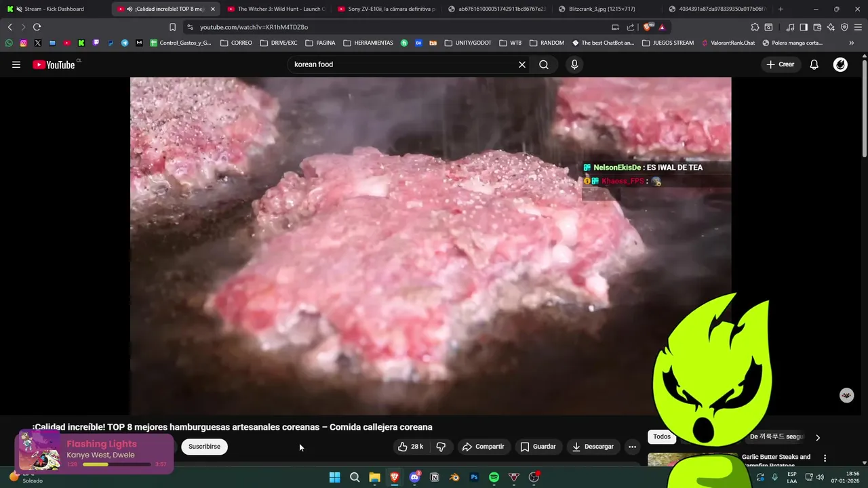
Task: Start voice search with the microphone
Action: tap(574, 64)
